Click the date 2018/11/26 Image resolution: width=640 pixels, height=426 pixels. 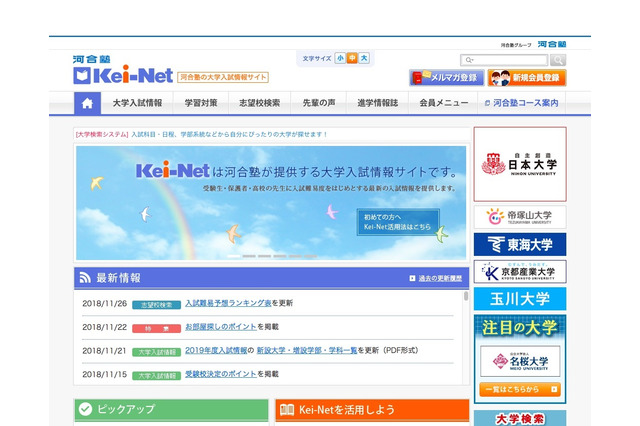coord(105,304)
